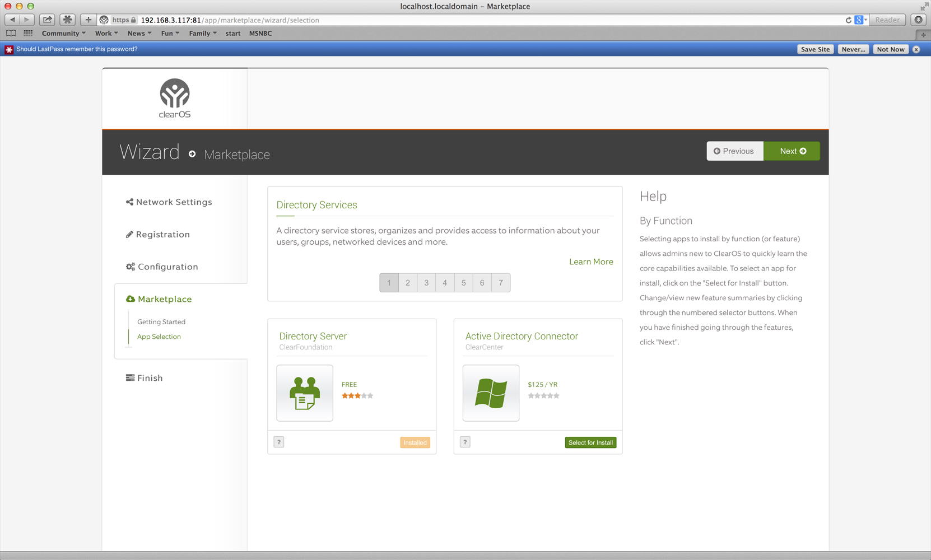Select Getting Started sub-item
The width and height of the screenshot is (931, 560).
click(x=161, y=322)
